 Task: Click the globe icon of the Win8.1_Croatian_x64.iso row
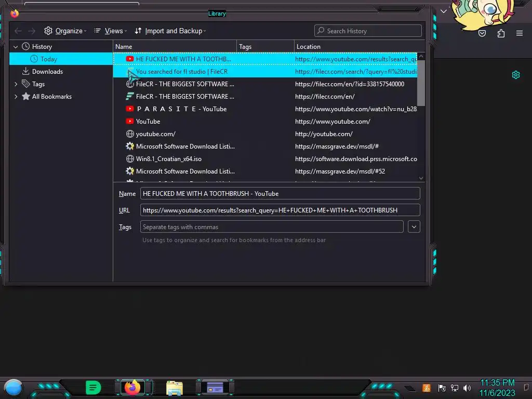click(x=129, y=159)
